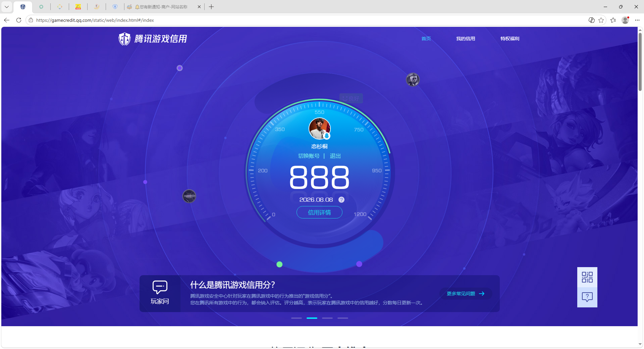Click the 玩家问 chat bubble icon

tap(160, 287)
